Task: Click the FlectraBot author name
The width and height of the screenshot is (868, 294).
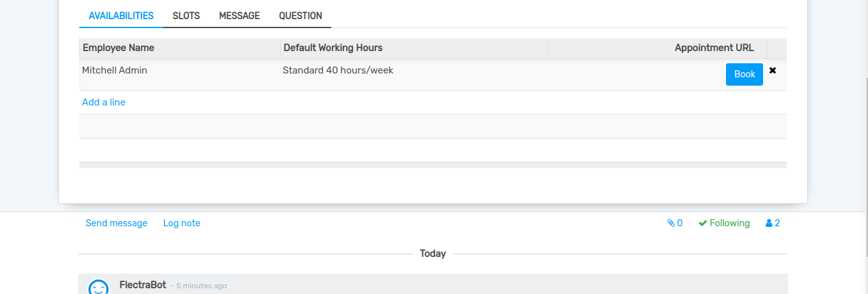Action: pos(143,284)
